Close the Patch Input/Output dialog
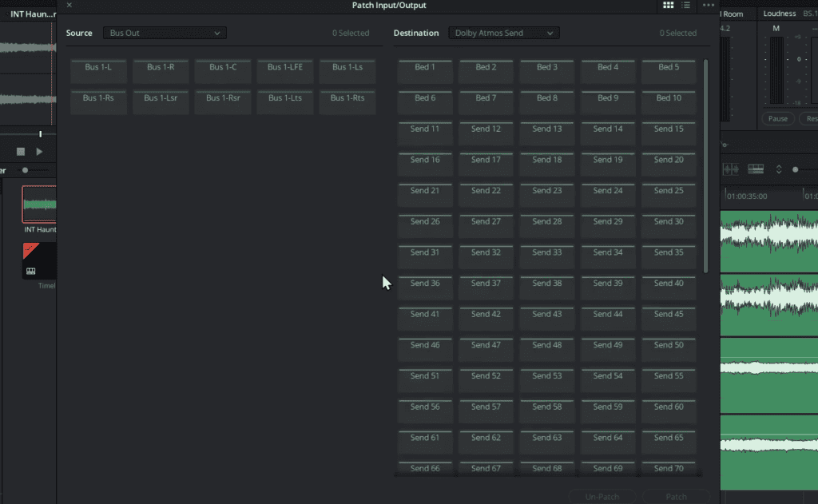 tap(69, 6)
